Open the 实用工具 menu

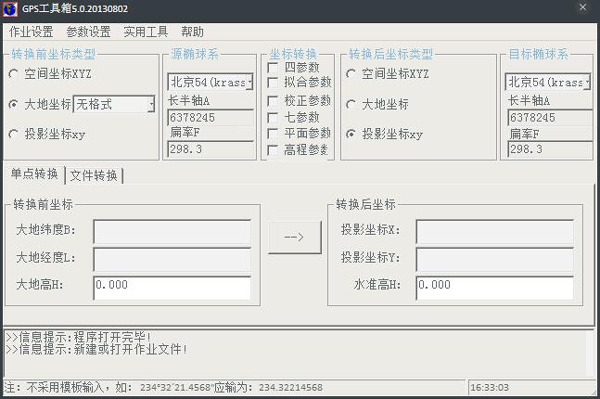(145, 32)
